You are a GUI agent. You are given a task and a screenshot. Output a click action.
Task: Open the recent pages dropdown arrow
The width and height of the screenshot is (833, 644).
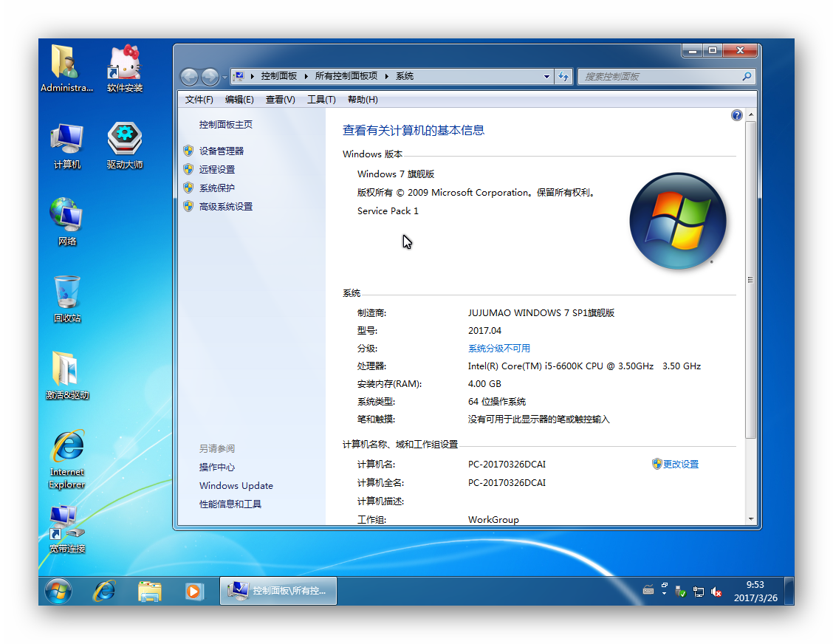(x=224, y=78)
